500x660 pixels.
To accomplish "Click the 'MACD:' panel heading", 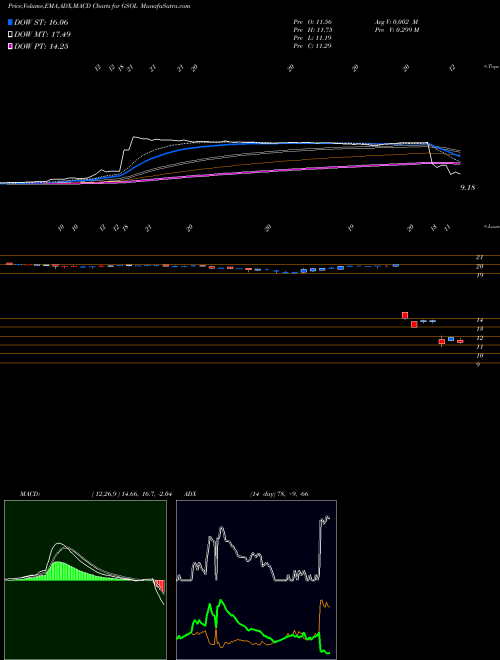I will [x=30, y=494].
